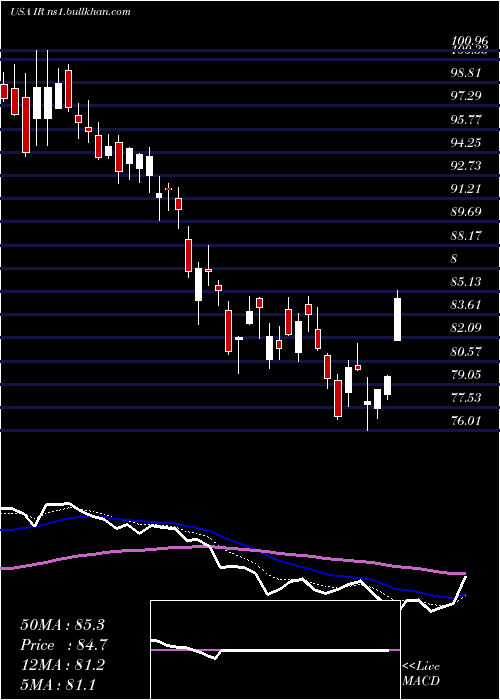Click the 77.53 price level label

pyautogui.click(x=467, y=398)
